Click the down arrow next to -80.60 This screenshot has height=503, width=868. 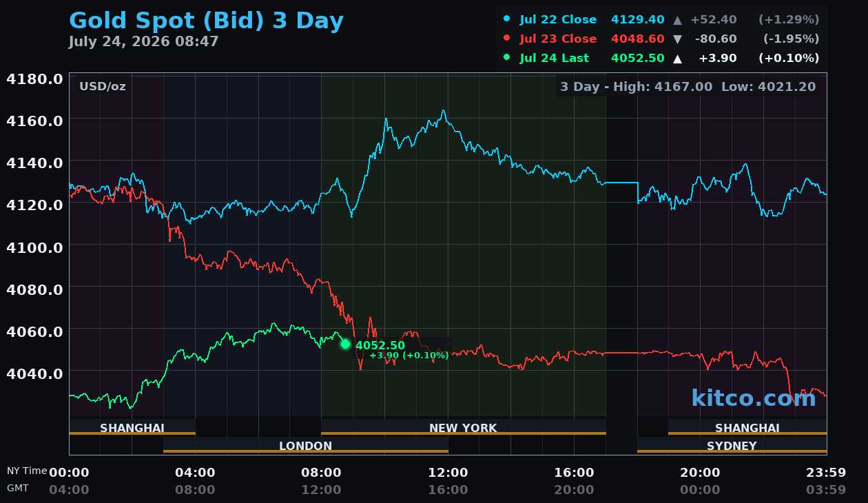pyautogui.click(x=677, y=39)
